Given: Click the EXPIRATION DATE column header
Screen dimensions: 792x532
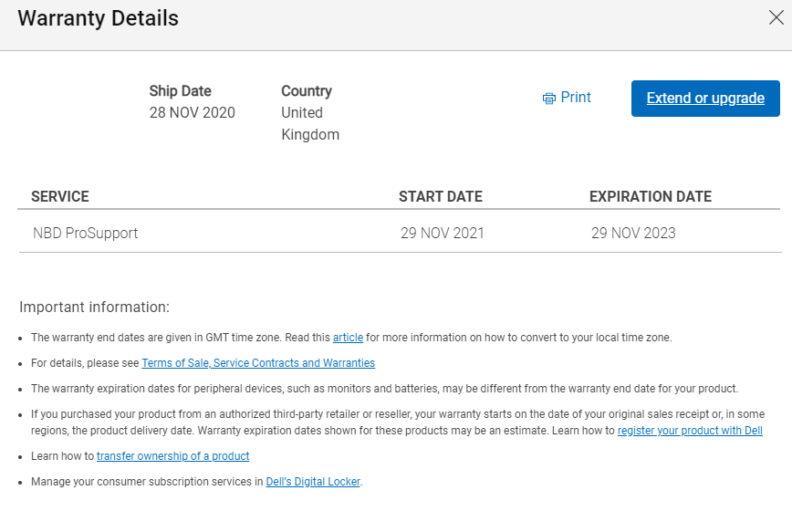Looking at the screenshot, I should pos(650,196).
